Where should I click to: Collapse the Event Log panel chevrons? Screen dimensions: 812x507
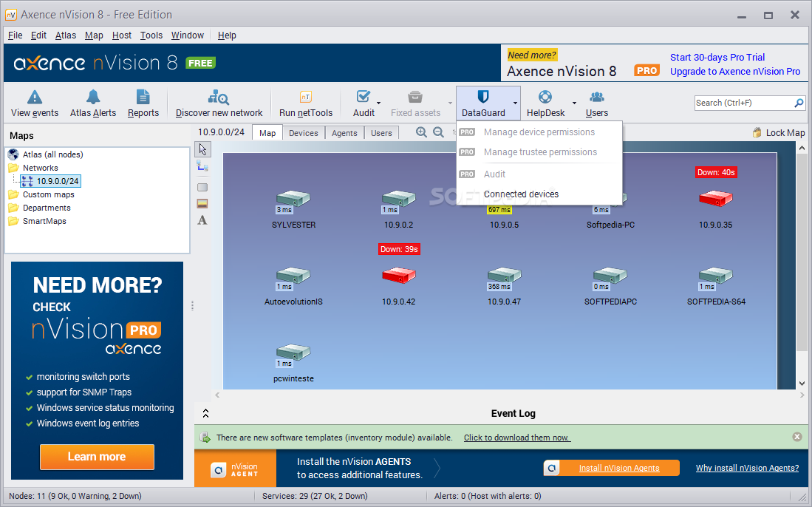tap(205, 413)
